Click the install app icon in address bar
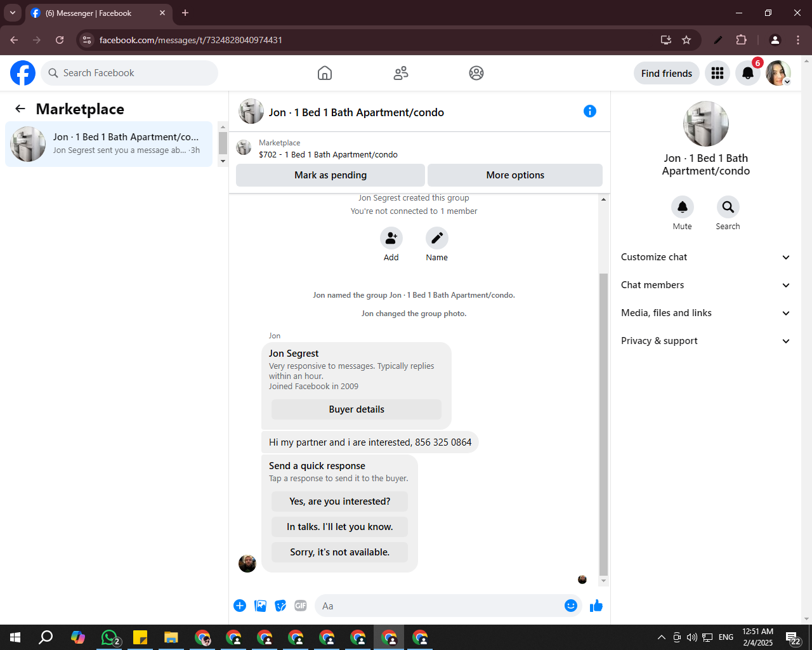The height and width of the screenshot is (650, 812). point(666,40)
